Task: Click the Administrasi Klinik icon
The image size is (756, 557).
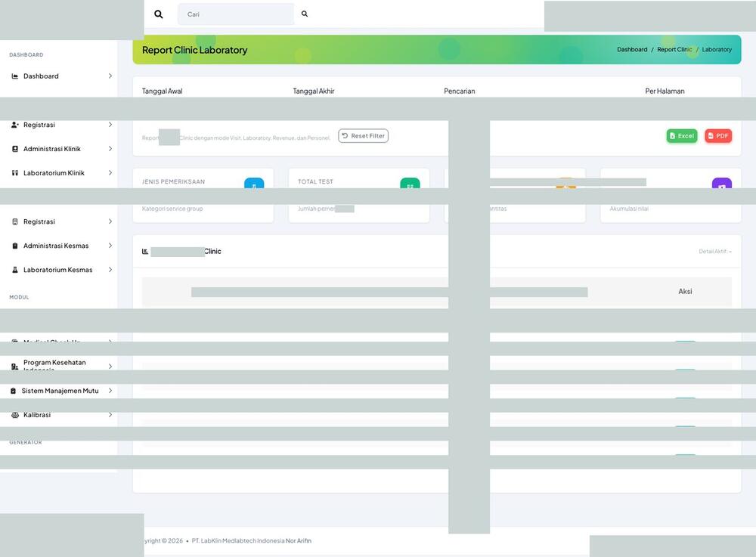Action: point(15,149)
